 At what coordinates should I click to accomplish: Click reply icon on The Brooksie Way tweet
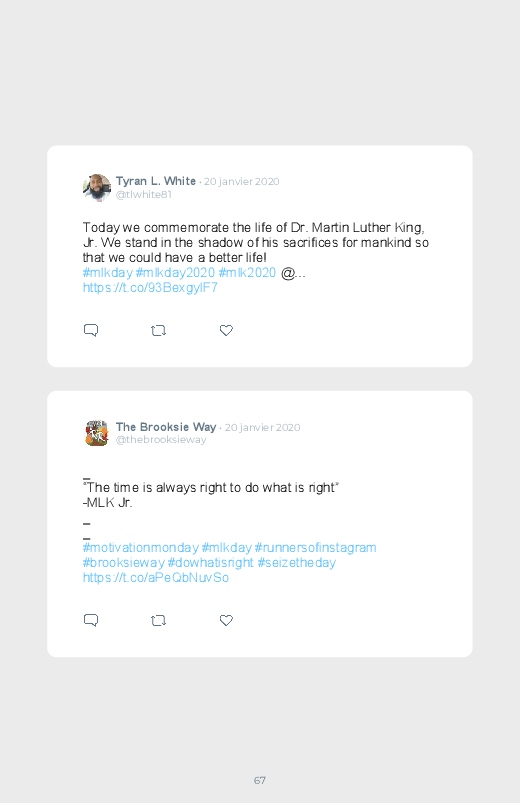click(91, 620)
